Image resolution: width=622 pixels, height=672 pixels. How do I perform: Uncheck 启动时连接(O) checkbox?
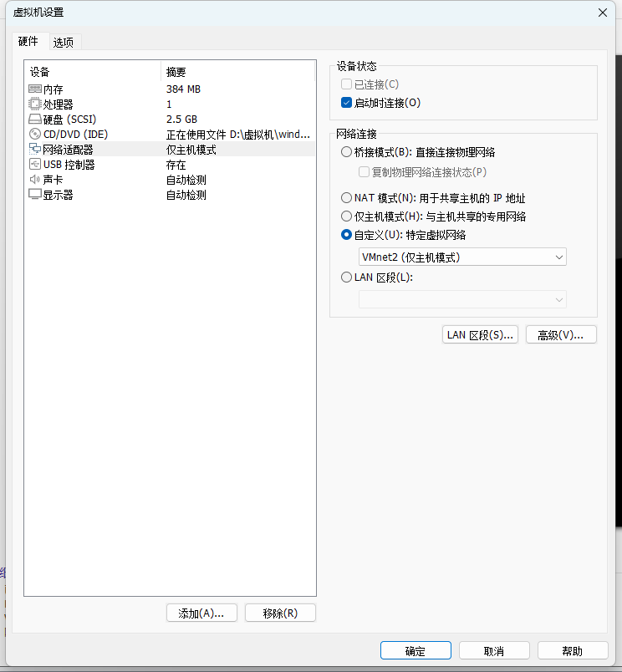pyautogui.click(x=346, y=103)
